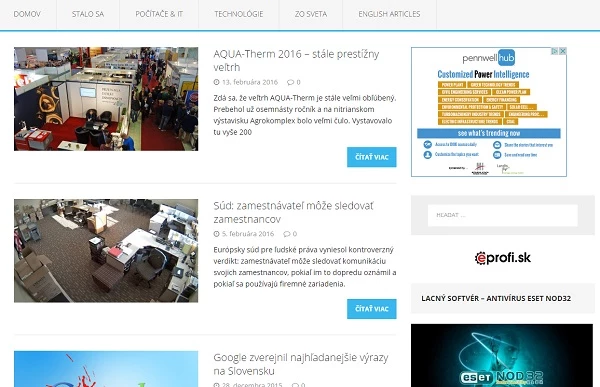This screenshot has width=600, height=387.
Task: Open Google zverejnil najhľadanejšie výrazy headline
Action: [x=301, y=364]
